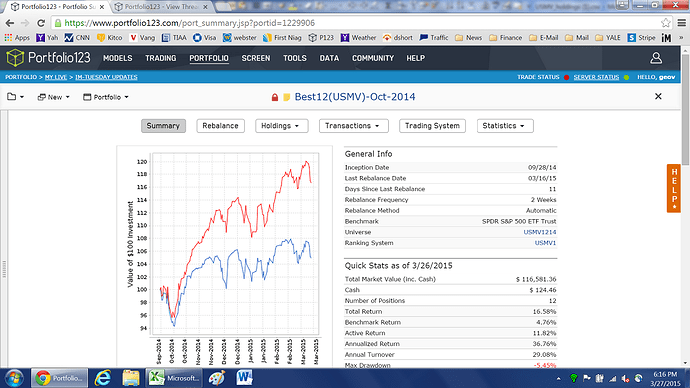Image resolution: width=690 pixels, height=388 pixels.
Task: Open the MODELS menu
Action: click(117, 58)
